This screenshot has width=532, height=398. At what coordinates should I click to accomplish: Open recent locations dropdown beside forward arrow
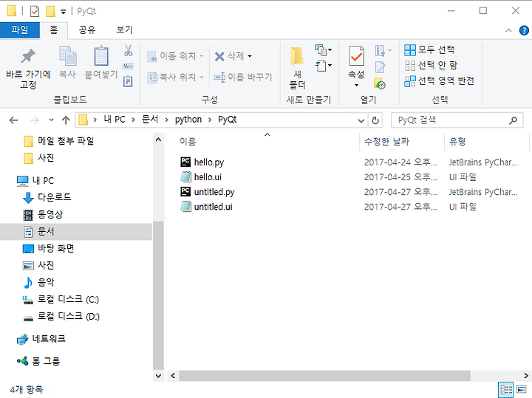[51, 120]
